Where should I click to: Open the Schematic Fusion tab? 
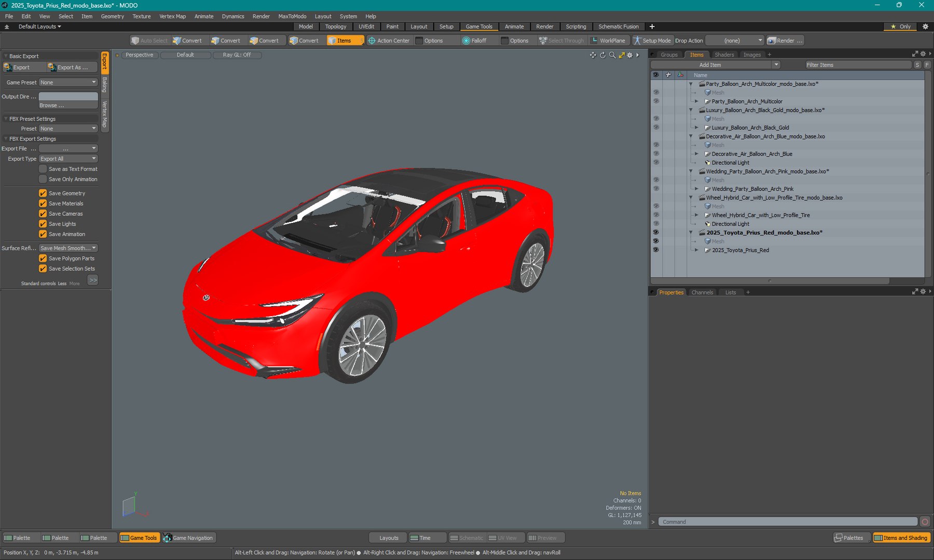[x=619, y=26]
